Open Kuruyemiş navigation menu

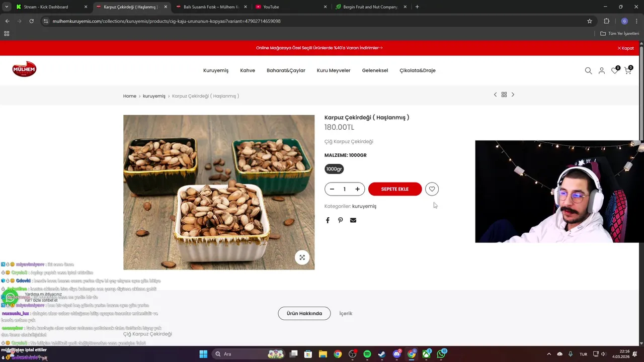point(216,70)
